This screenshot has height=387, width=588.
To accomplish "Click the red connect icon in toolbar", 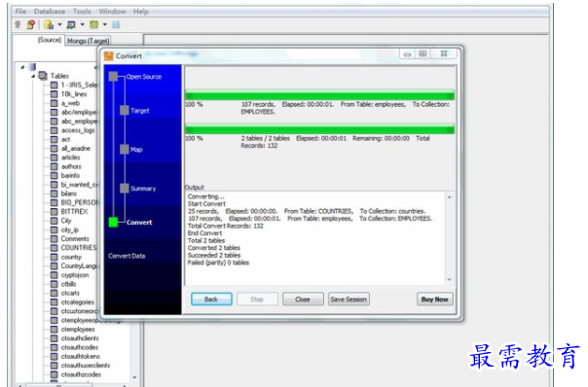I will point(31,24).
